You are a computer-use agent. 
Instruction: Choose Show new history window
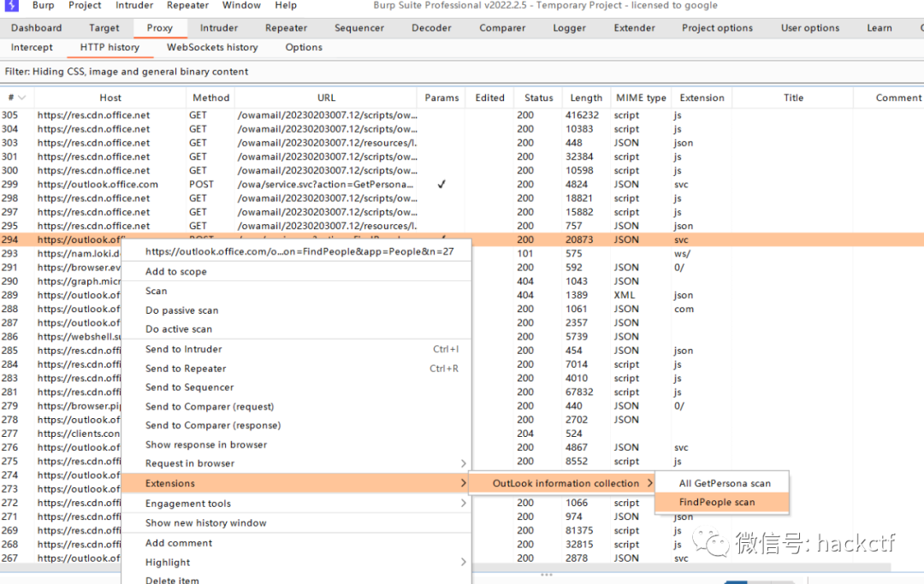tap(296, 522)
